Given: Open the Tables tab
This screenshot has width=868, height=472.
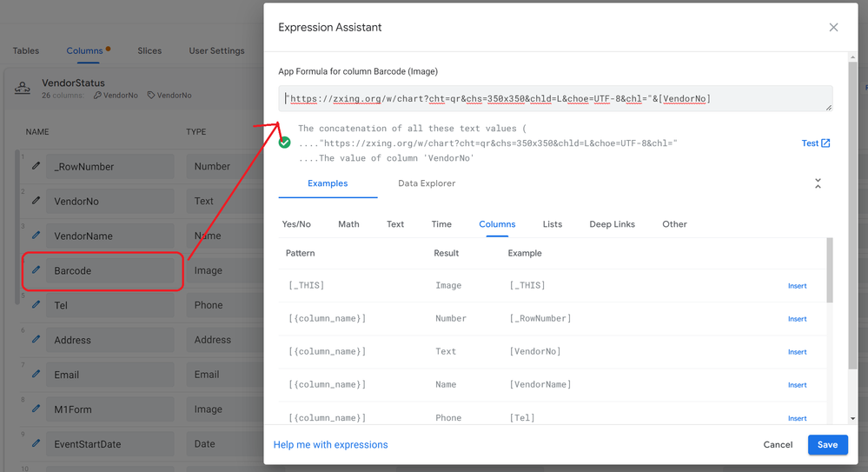Looking at the screenshot, I should pos(26,50).
